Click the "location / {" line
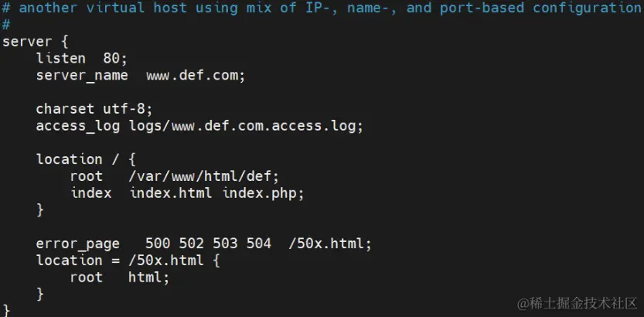The height and width of the screenshot is (317, 644). (x=86, y=159)
